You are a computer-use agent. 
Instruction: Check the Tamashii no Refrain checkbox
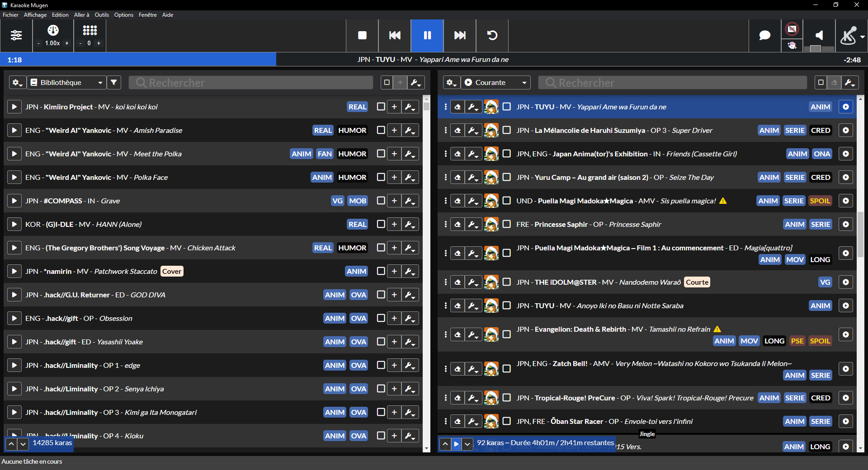pos(507,334)
